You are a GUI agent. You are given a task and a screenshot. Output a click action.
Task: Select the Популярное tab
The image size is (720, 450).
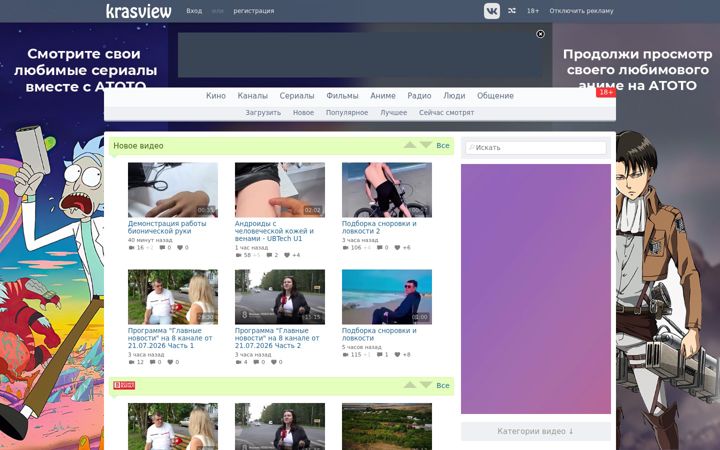(x=347, y=112)
